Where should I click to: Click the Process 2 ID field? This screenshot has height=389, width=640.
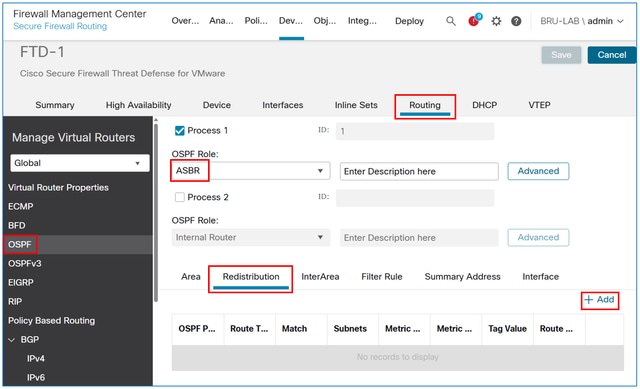415,198
